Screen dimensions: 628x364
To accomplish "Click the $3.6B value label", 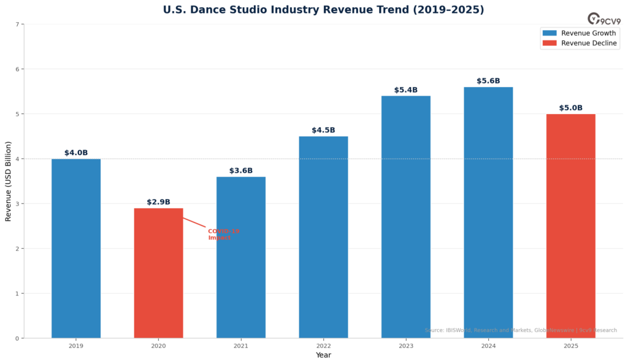I will (241, 171).
